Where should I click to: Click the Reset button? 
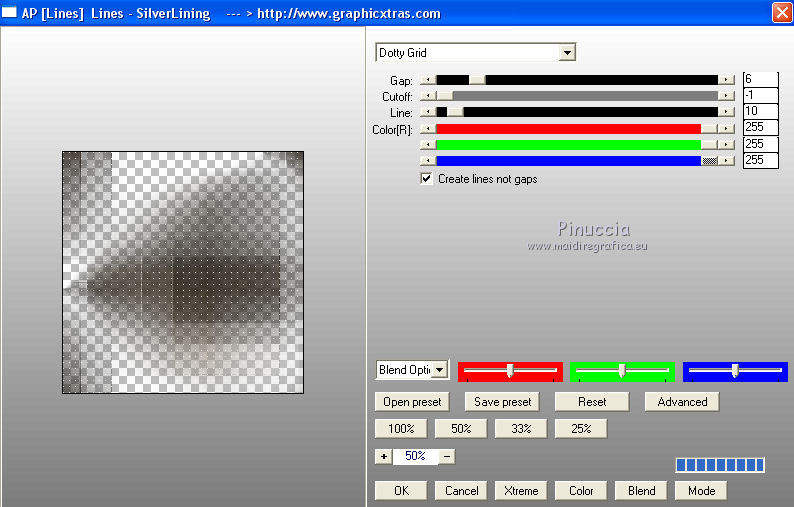[x=592, y=402]
